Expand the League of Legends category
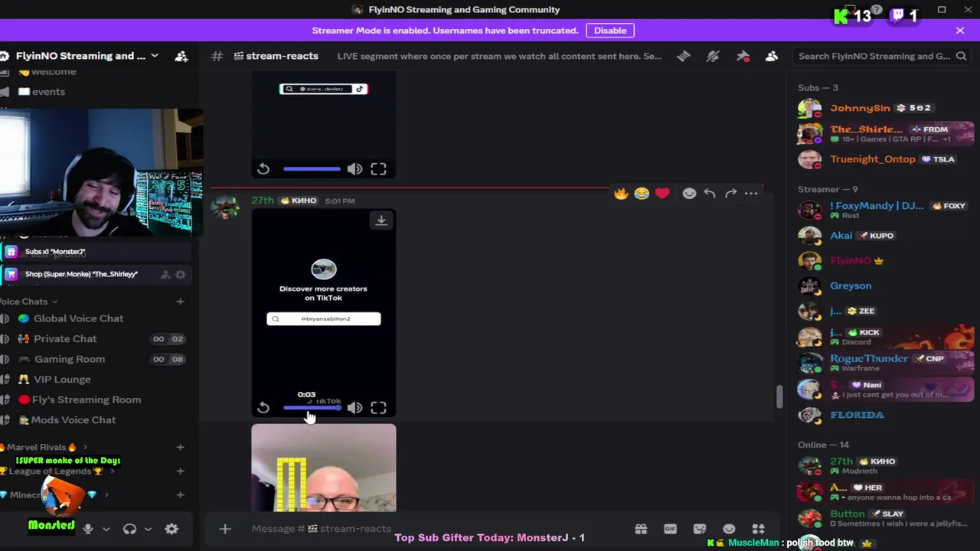980x551 pixels. click(x=55, y=471)
